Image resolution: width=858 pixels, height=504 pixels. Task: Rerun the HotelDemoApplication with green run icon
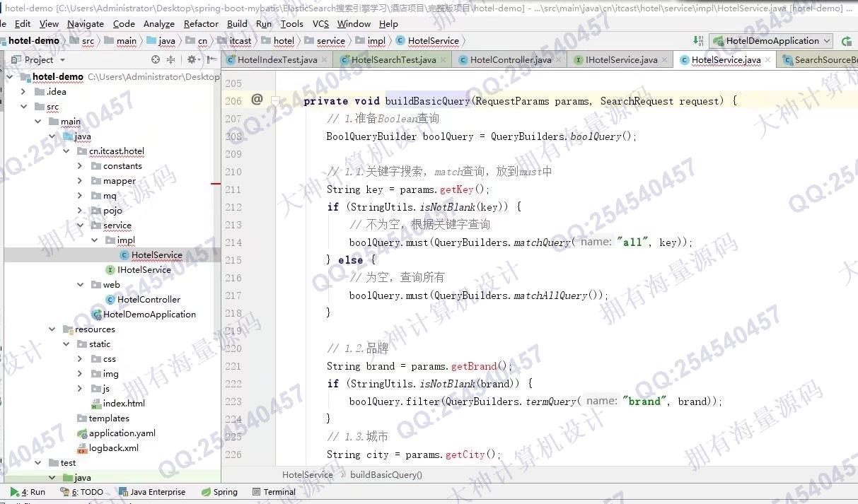coord(847,41)
